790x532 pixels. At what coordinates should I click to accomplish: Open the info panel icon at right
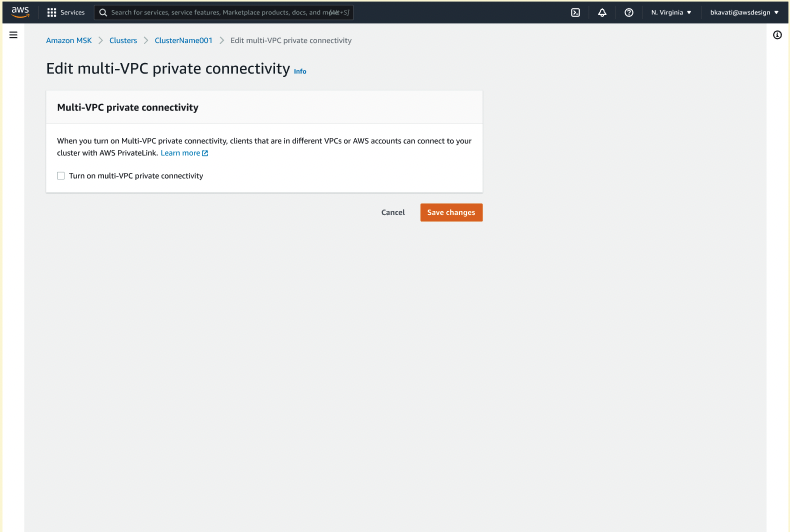tap(777, 35)
